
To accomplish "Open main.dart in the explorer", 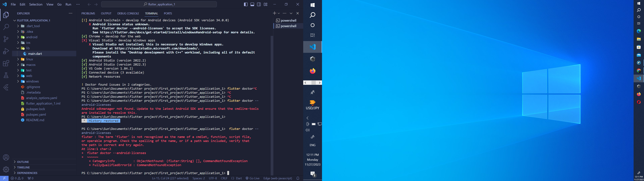I will tap(35, 54).
